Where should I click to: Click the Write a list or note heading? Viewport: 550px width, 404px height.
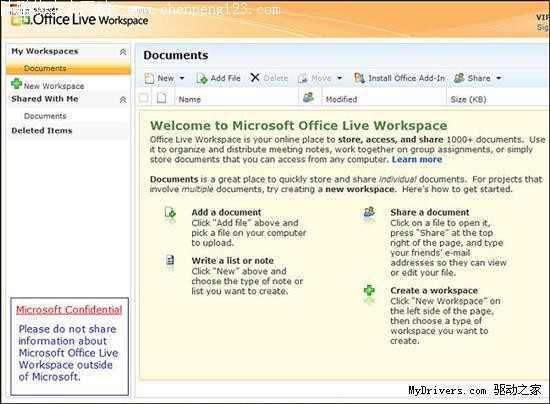point(233,261)
